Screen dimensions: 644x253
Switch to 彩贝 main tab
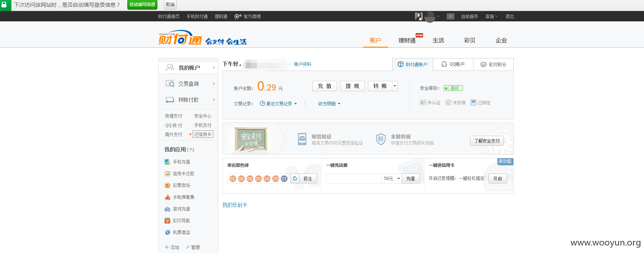[x=470, y=40]
